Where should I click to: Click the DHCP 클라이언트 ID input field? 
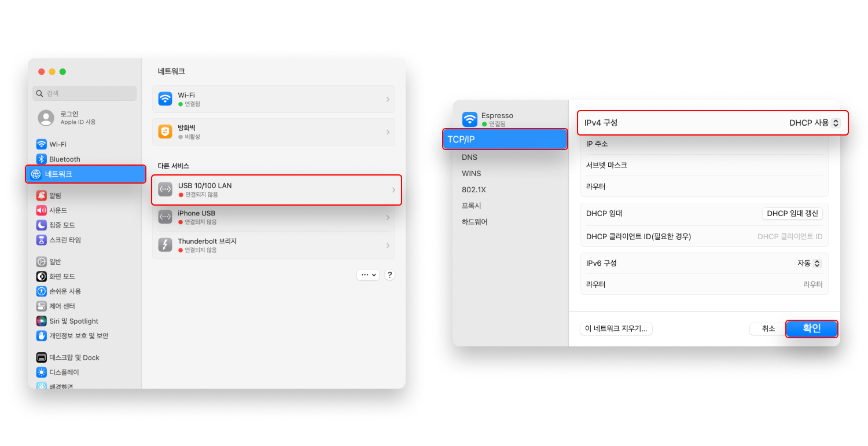click(x=789, y=236)
